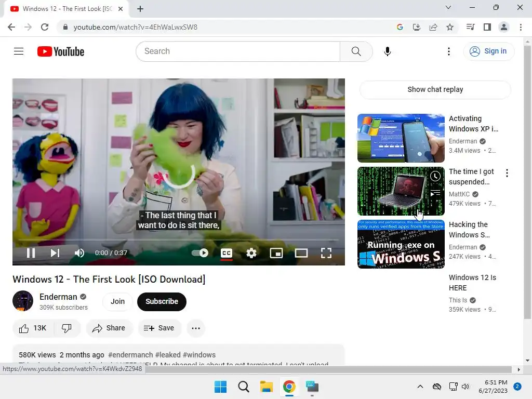532x399 pixels.
Task: Share this page icon in address bar
Action: (x=433, y=27)
